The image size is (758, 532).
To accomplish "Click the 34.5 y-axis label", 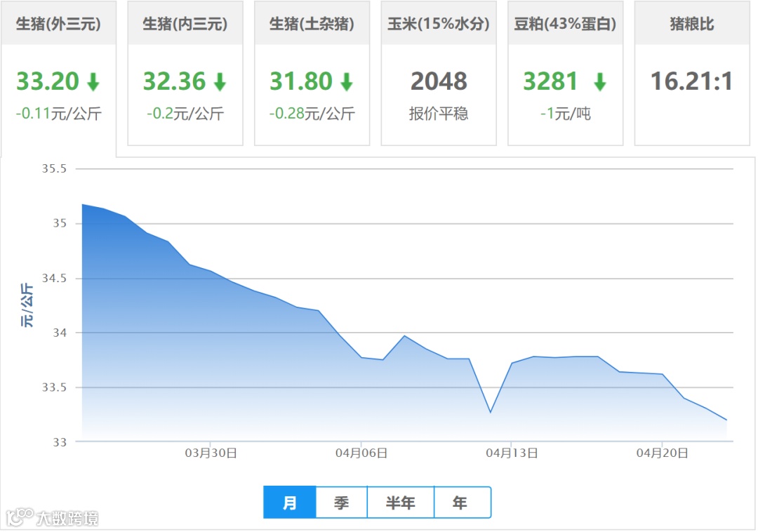I will 54,278.
